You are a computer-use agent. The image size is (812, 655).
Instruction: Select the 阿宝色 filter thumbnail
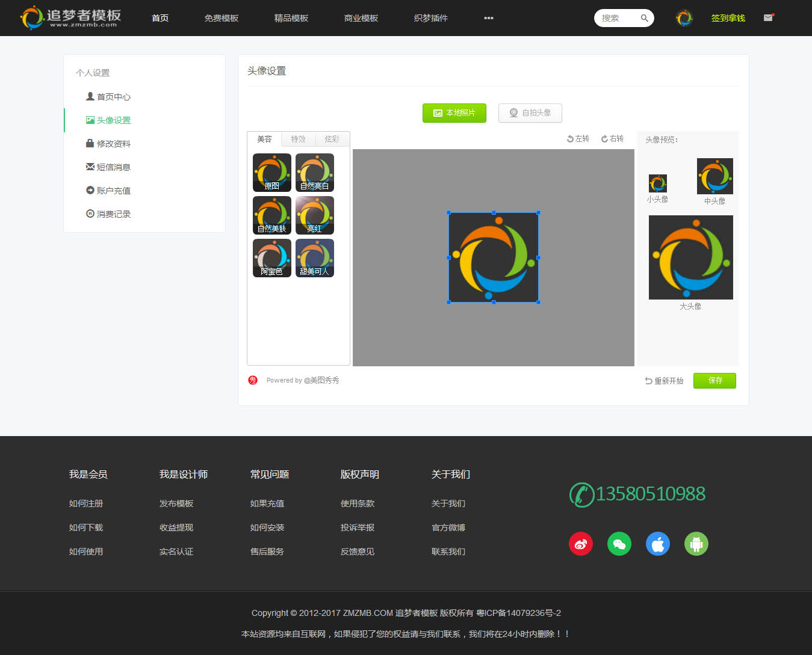pyautogui.click(x=271, y=258)
